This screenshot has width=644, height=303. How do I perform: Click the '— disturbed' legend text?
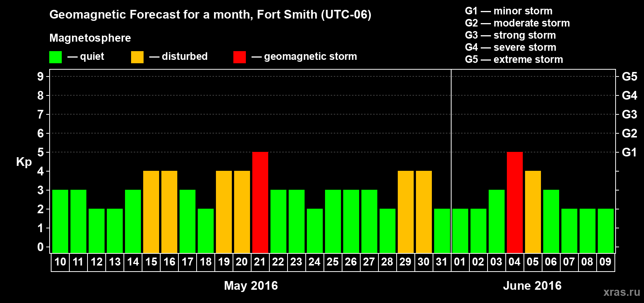(178, 56)
